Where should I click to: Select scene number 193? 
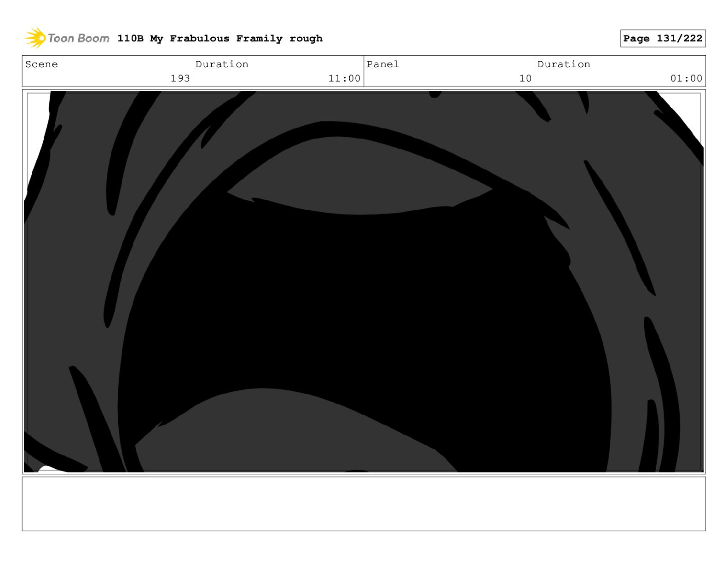tap(180, 78)
